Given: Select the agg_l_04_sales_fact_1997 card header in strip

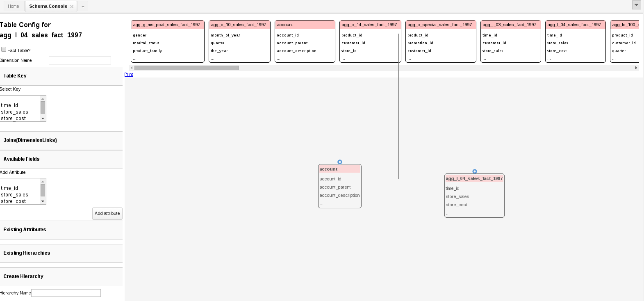Looking at the screenshot, I should tap(576, 25).
